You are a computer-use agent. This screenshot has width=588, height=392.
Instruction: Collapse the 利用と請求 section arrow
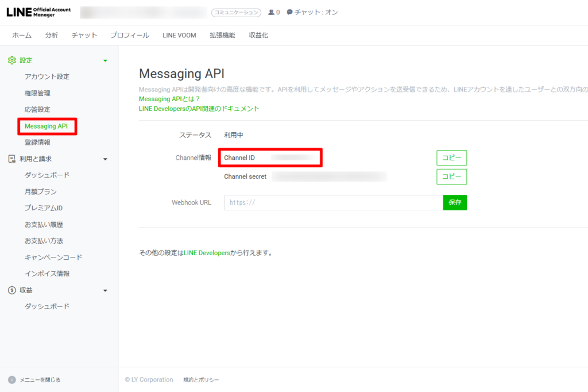click(106, 159)
